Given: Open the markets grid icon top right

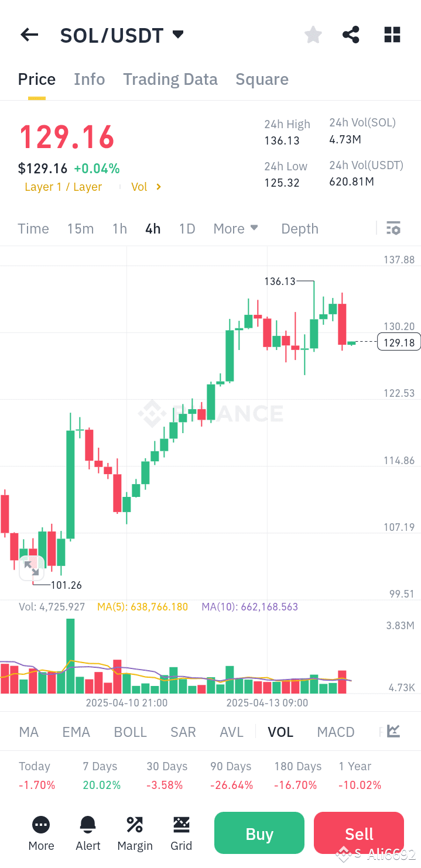Looking at the screenshot, I should pyautogui.click(x=392, y=35).
